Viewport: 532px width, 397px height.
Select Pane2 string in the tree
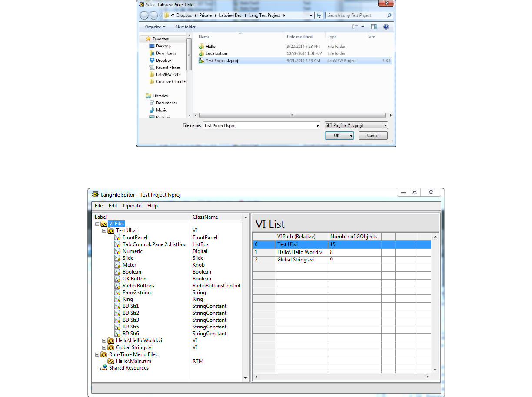coord(136,293)
